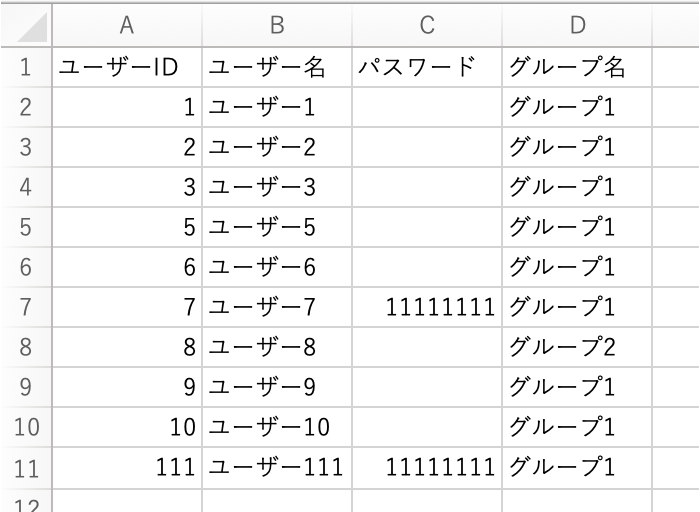Select password cell 11111111 in row 7

pyautogui.click(x=427, y=307)
